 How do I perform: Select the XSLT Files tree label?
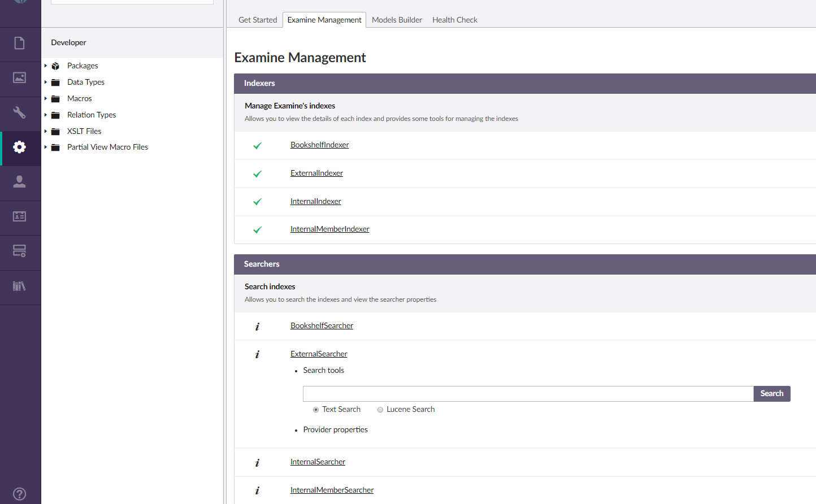coord(84,131)
